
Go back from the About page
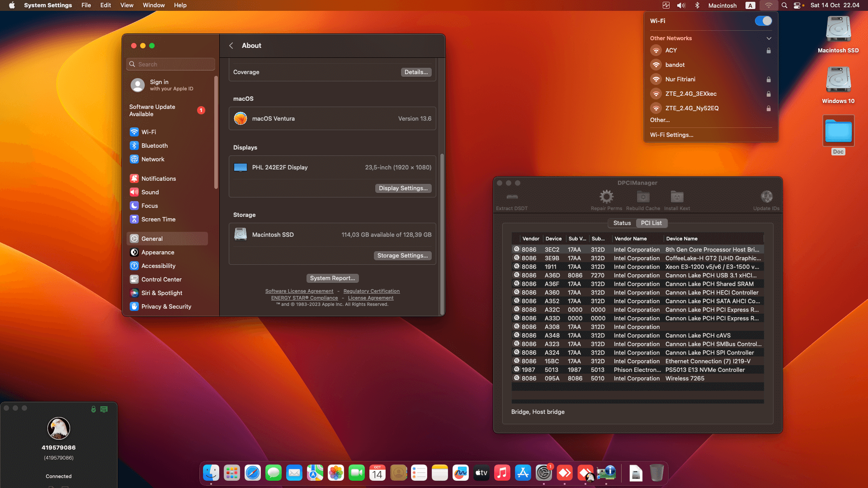[231, 46]
